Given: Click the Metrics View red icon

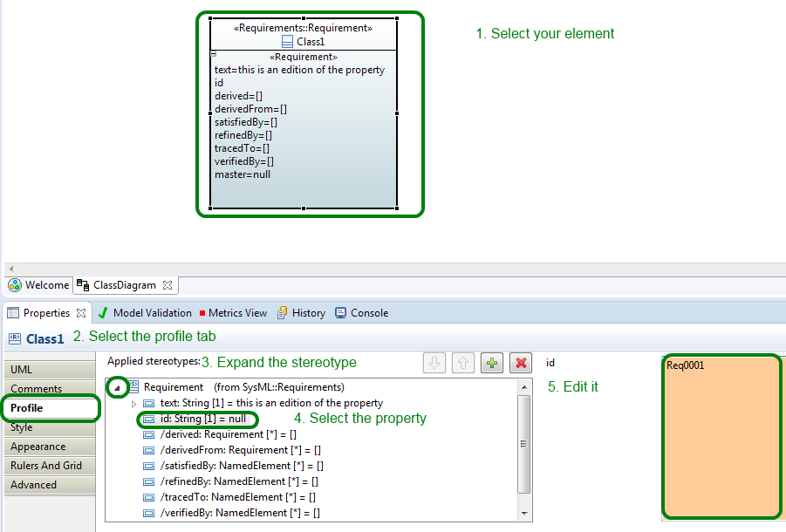Looking at the screenshot, I should point(202,314).
